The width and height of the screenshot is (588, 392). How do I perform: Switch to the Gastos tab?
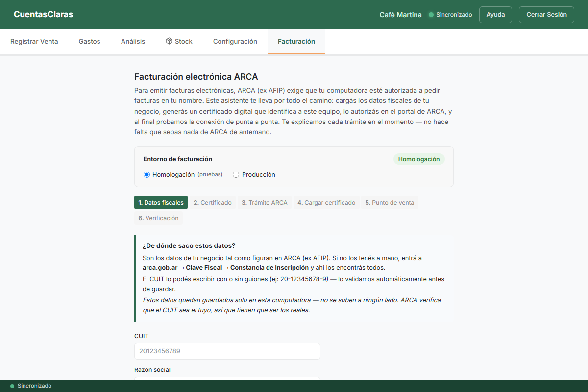click(x=89, y=42)
